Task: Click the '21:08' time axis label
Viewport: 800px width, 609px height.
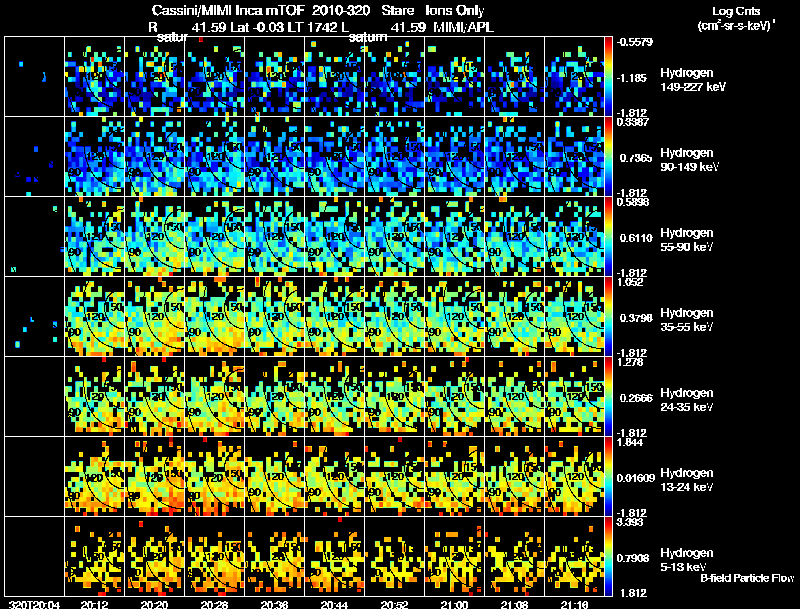Action: tap(514, 604)
